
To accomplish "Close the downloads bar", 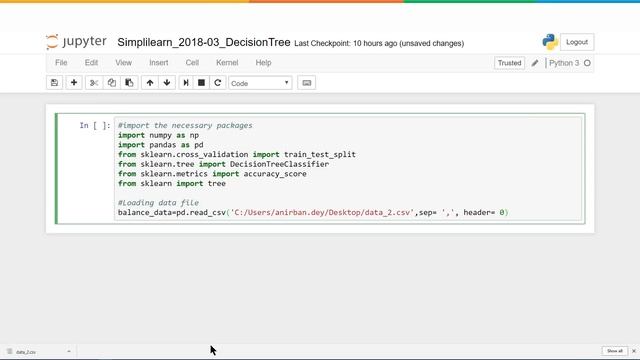I will (x=634, y=351).
